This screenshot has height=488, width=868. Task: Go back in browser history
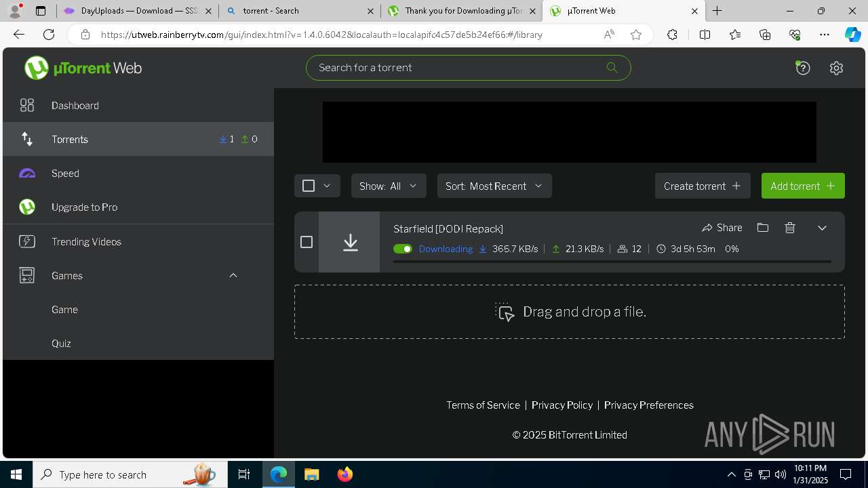click(19, 35)
